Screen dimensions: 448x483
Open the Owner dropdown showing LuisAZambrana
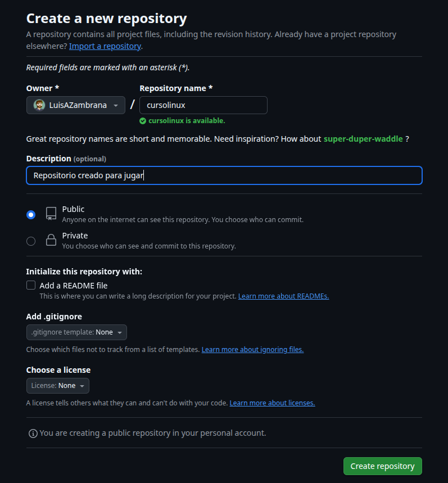76,105
